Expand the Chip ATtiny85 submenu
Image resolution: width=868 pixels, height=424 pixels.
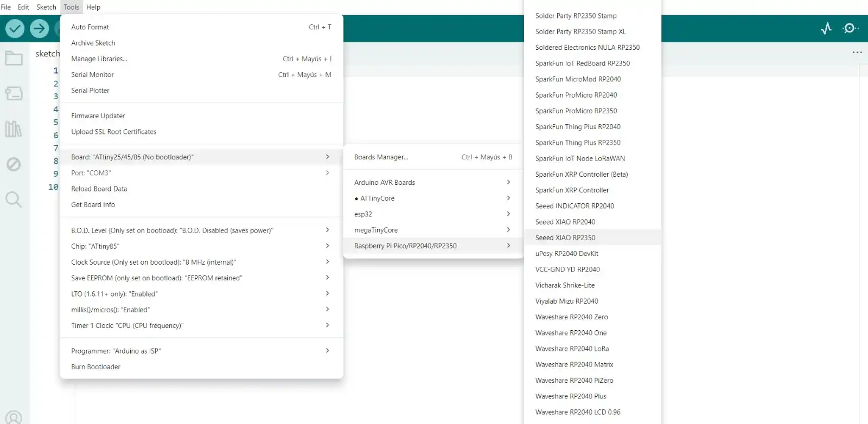tap(201, 246)
